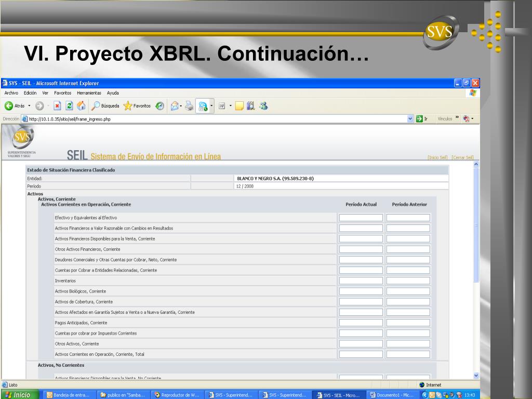
Task: Open the Home page icon
Action: pos(81,106)
